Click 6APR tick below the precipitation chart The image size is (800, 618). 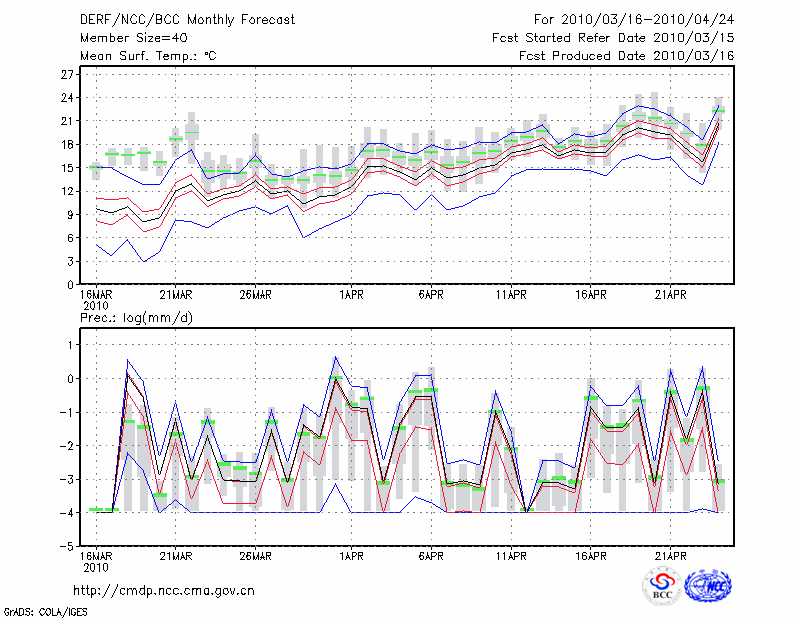pyautogui.click(x=431, y=556)
